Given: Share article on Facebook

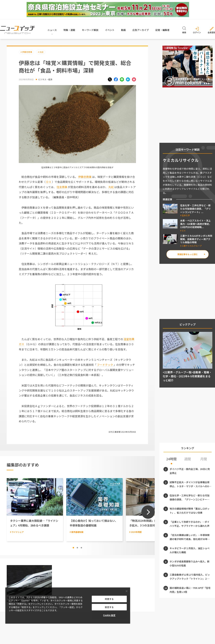Looking at the screenshot, I should (116, 80).
